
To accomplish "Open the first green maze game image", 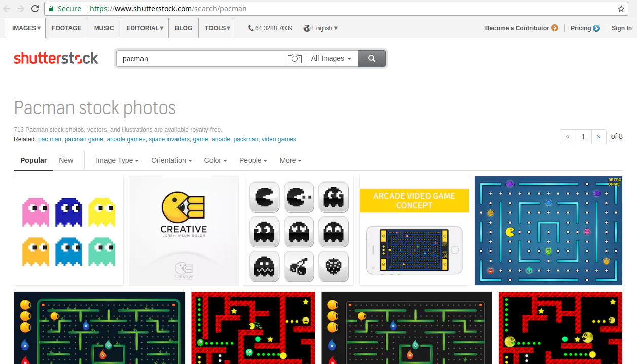I will pos(100,327).
